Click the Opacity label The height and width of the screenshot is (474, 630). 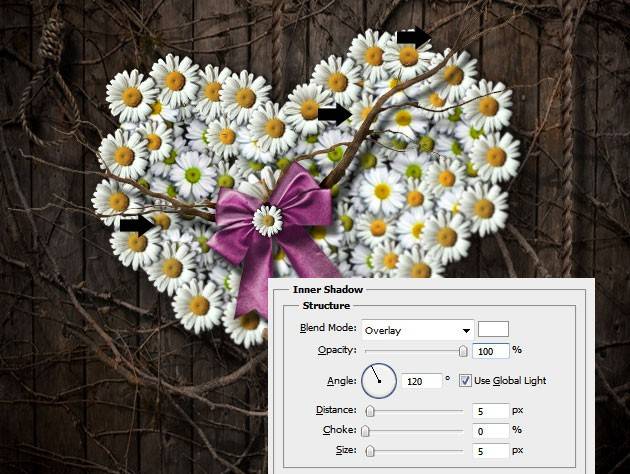(x=337, y=350)
